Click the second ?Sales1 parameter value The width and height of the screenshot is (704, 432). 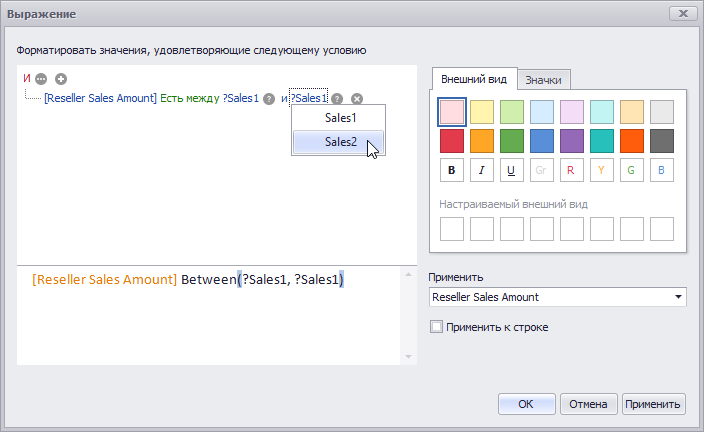(308, 98)
